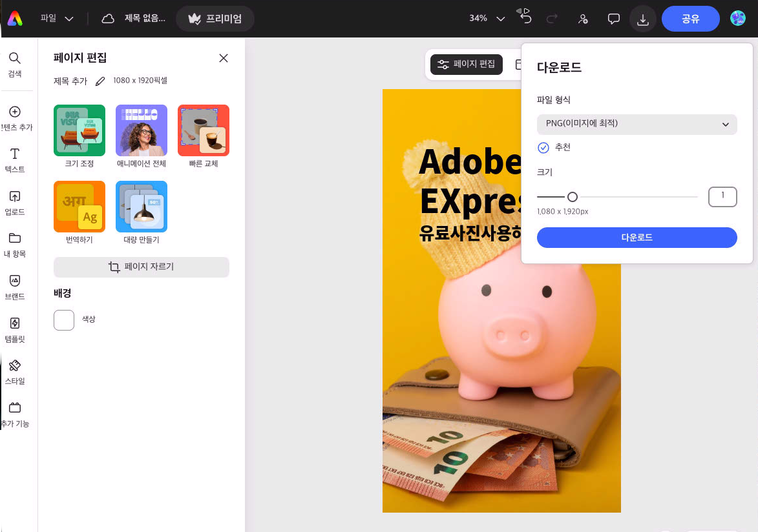
Task: Close the 페이지 편집 panel
Action: (x=224, y=58)
